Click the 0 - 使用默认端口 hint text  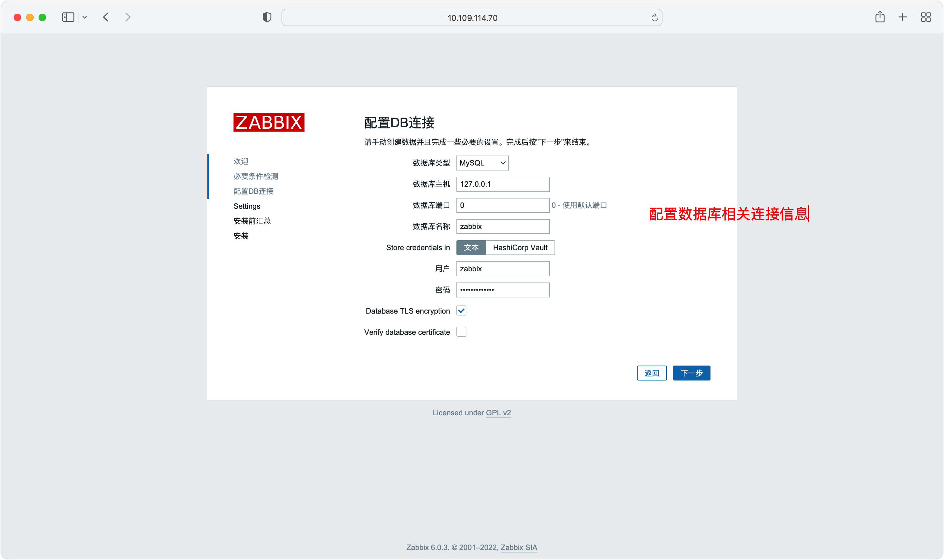[x=579, y=205]
